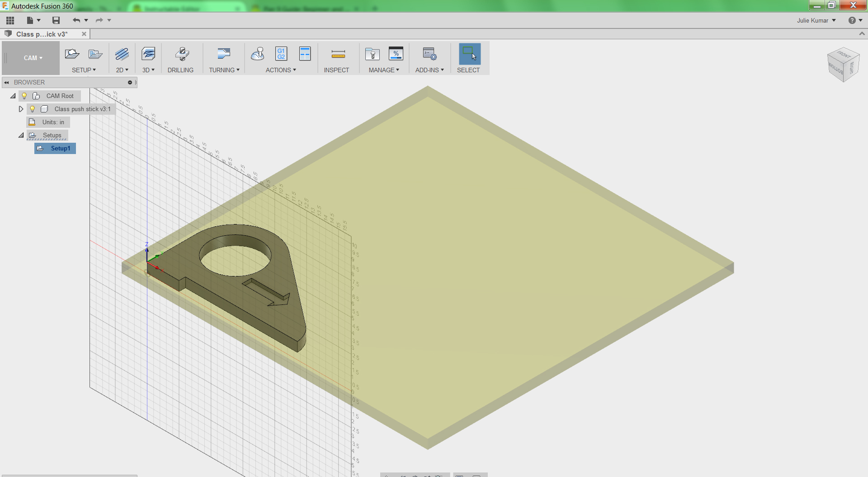Click the Setups folder icon
The height and width of the screenshot is (477, 868).
[x=33, y=135]
